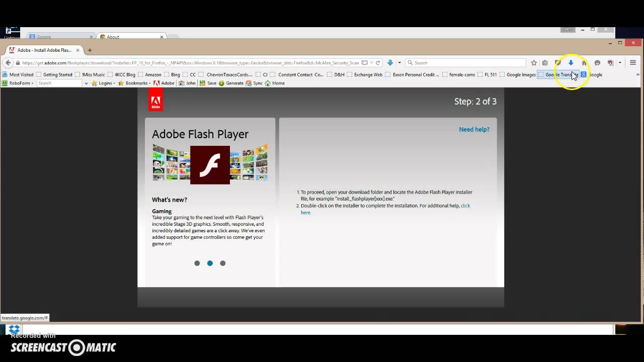Screen dimensions: 644x362
Task: Click the Flash Player logo image
Action: pyautogui.click(x=210, y=165)
